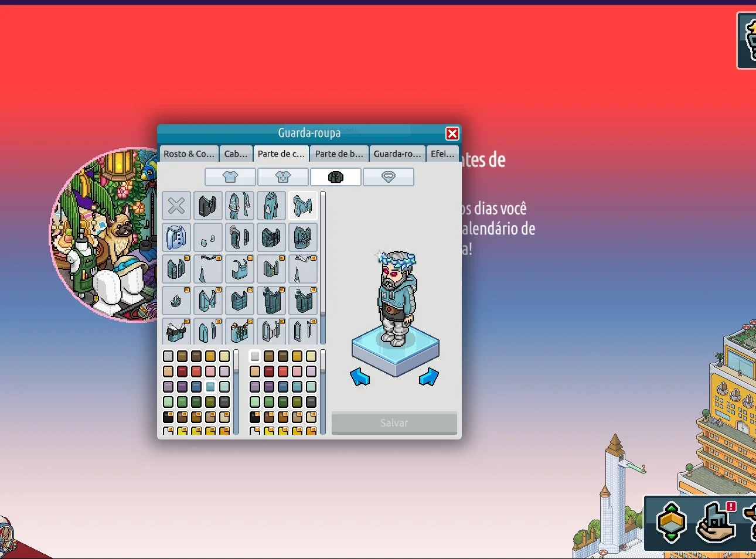Open the Guarda-ro... saved outfits tab
This screenshot has height=559, width=756.
click(397, 154)
